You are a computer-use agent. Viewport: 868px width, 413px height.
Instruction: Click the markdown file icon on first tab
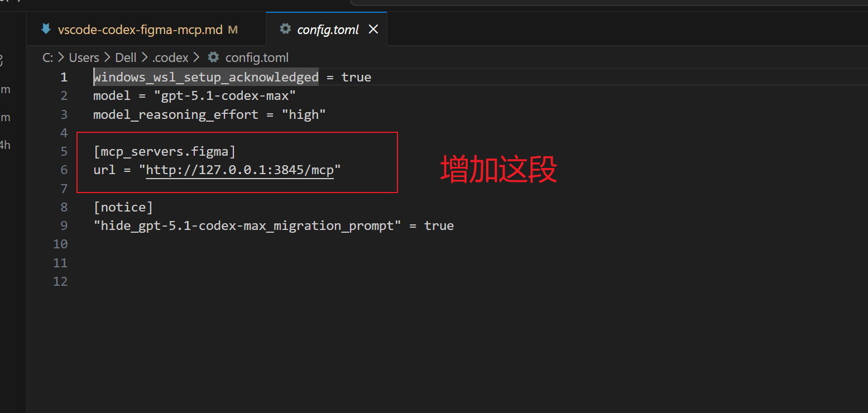click(x=46, y=30)
